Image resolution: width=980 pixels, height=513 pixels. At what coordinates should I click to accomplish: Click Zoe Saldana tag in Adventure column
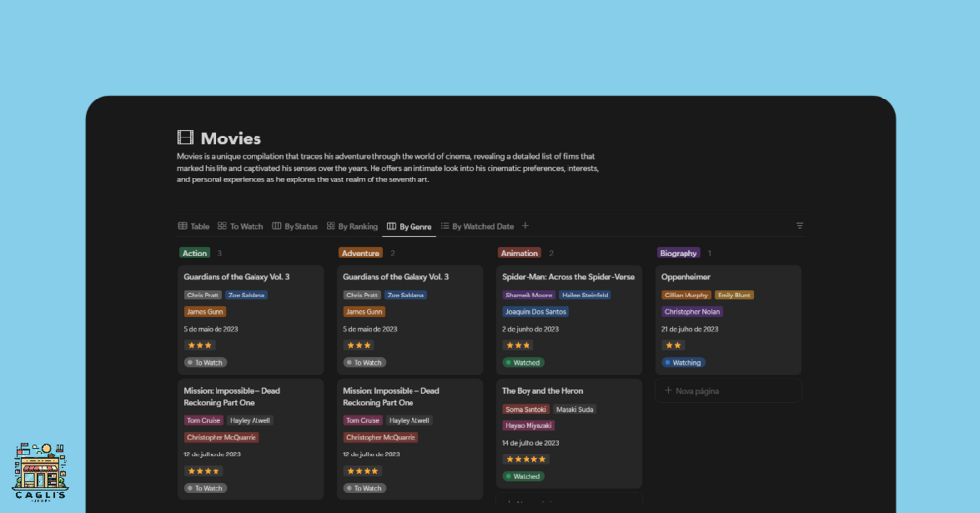406,295
